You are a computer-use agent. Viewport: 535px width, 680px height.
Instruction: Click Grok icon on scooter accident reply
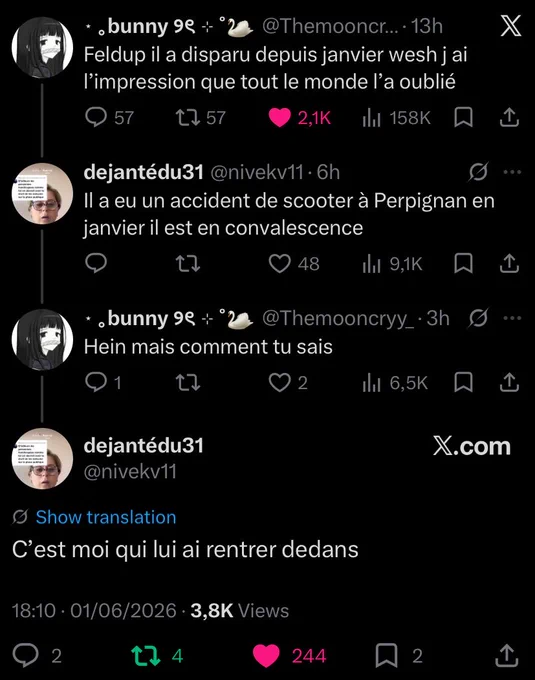478,172
